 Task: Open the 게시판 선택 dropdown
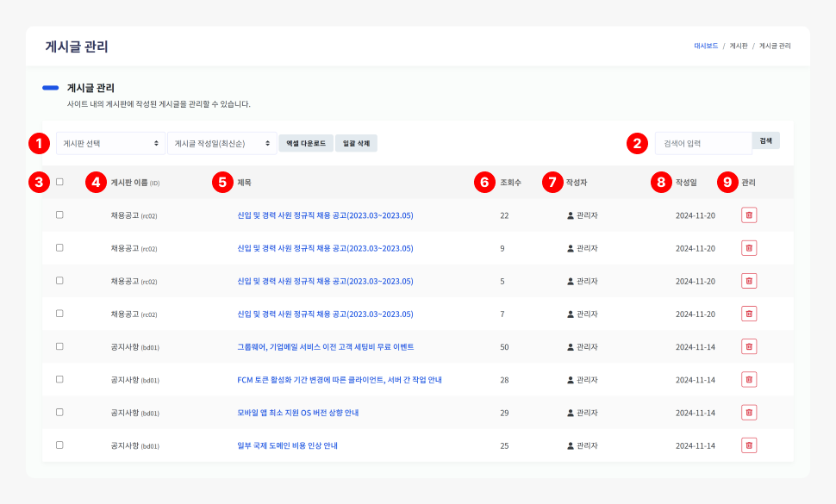coord(110,143)
